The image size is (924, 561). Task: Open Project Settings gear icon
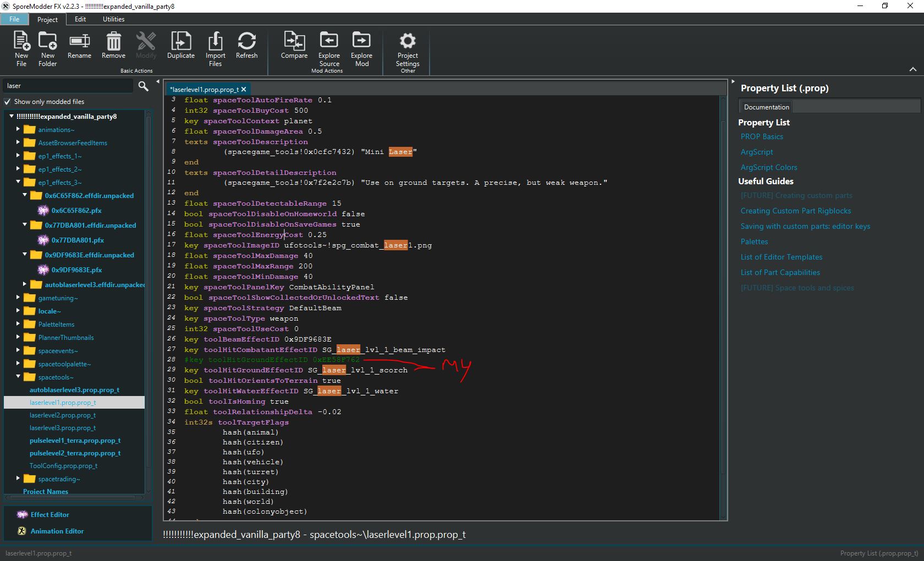pyautogui.click(x=408, y=41)
